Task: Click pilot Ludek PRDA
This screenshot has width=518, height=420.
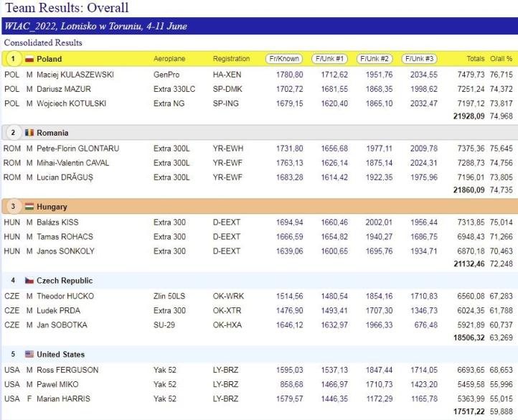Action: pos(59,311)
